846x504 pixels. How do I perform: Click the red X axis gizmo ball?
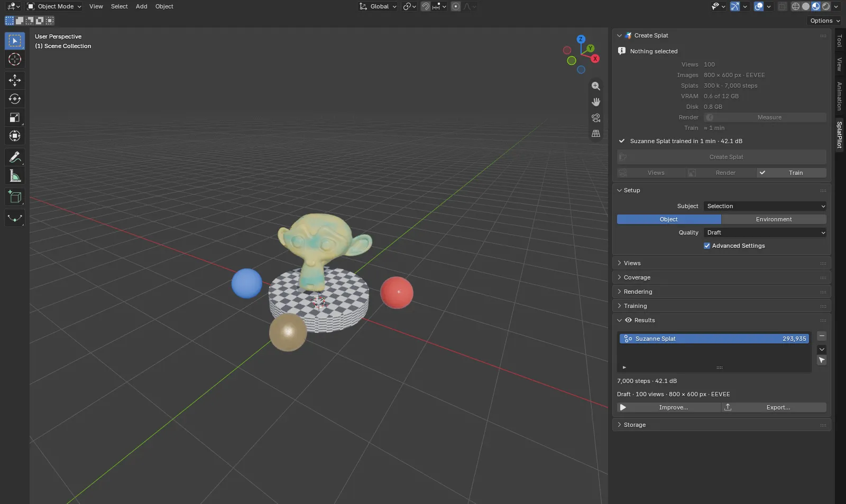(x=595, y=59)
